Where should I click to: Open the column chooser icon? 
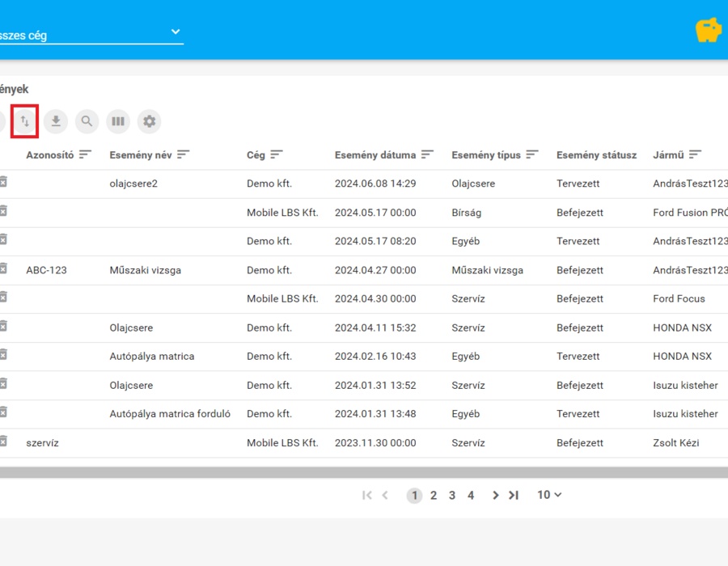[x=118, y=121]
